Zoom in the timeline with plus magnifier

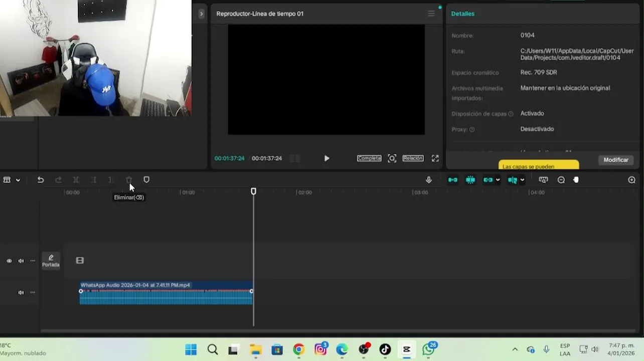[632, 179]
